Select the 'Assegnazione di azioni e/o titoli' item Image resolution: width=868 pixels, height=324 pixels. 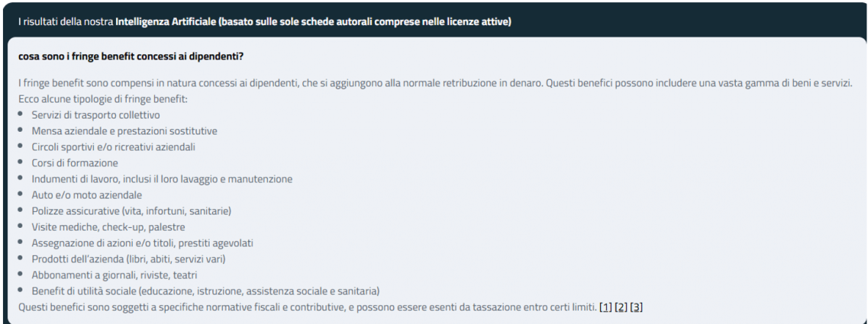pyautogui.click(x=142, y=243)
